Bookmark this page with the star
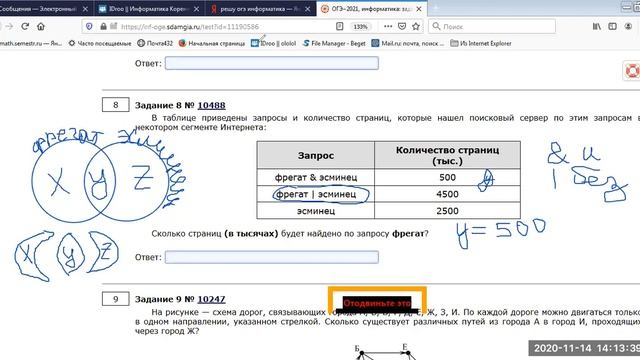640x360 pixels. click(416, 27)
